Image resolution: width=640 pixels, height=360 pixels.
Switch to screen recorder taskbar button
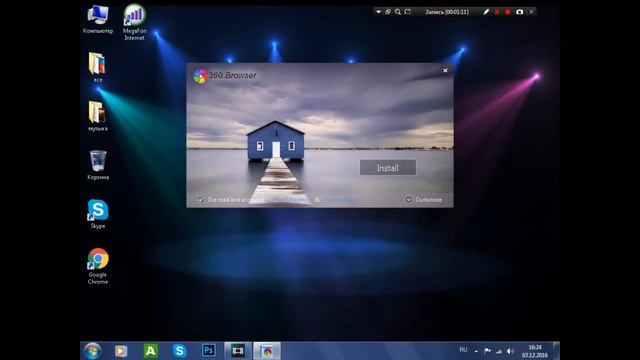click(238, 351)
